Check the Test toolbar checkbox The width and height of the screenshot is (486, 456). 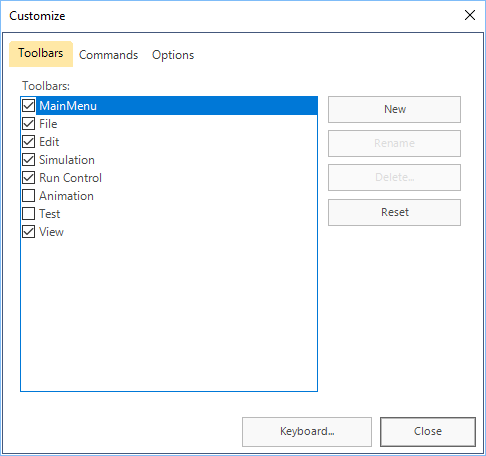(29, 214)
